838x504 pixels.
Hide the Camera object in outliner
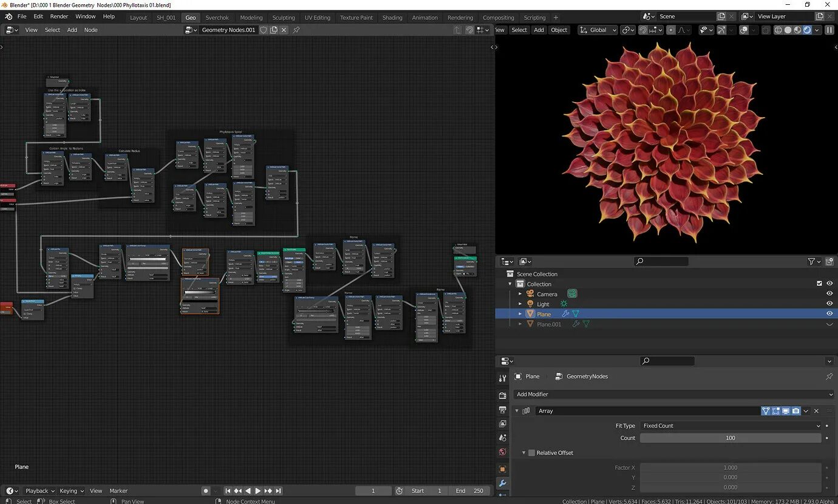click(x=829, y=294)
